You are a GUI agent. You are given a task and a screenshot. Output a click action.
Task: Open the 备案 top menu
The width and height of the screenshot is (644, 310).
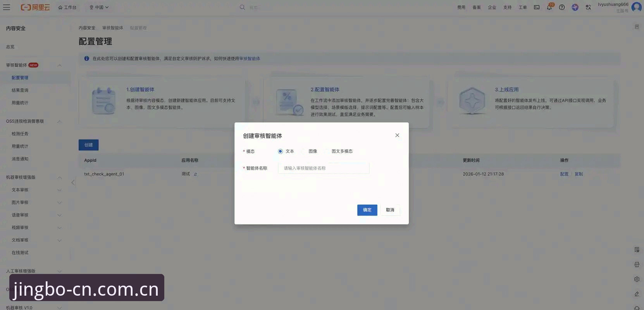(x=477, y=7)
